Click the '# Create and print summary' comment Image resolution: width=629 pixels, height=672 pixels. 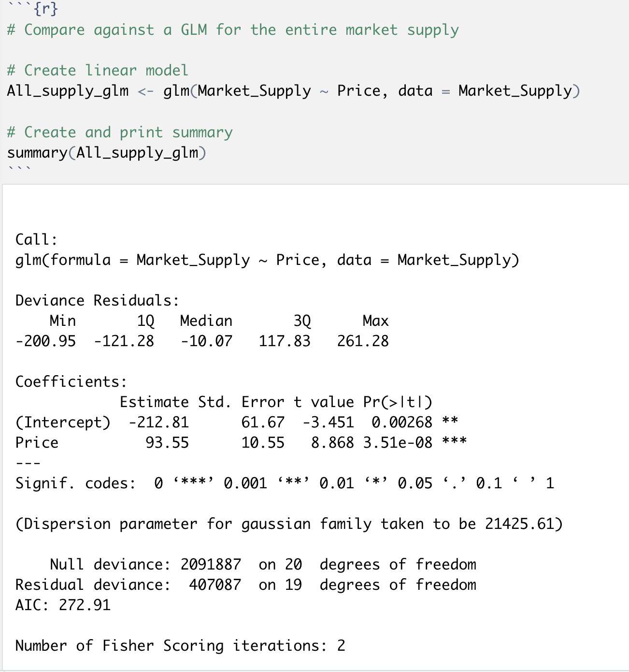click(x=119, y=132)
